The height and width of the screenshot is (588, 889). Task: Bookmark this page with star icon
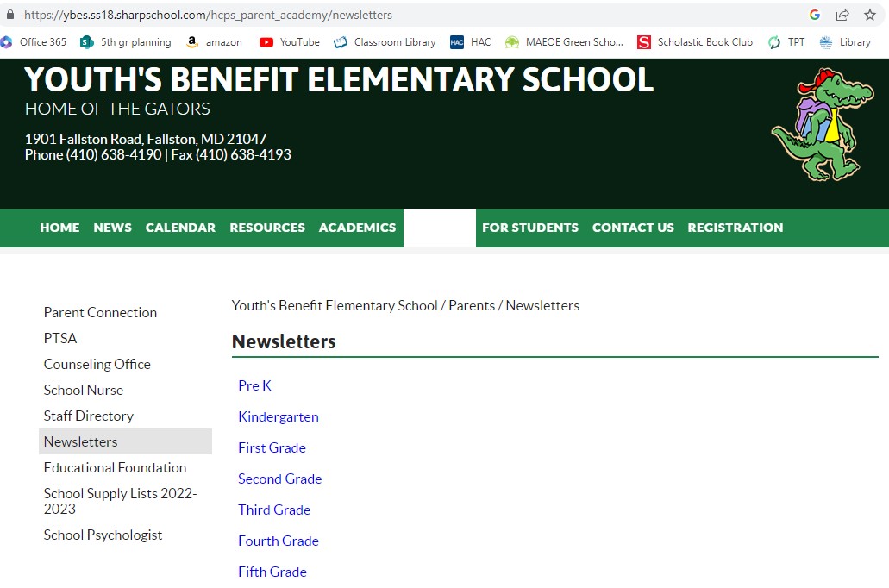tap(870, 15)
